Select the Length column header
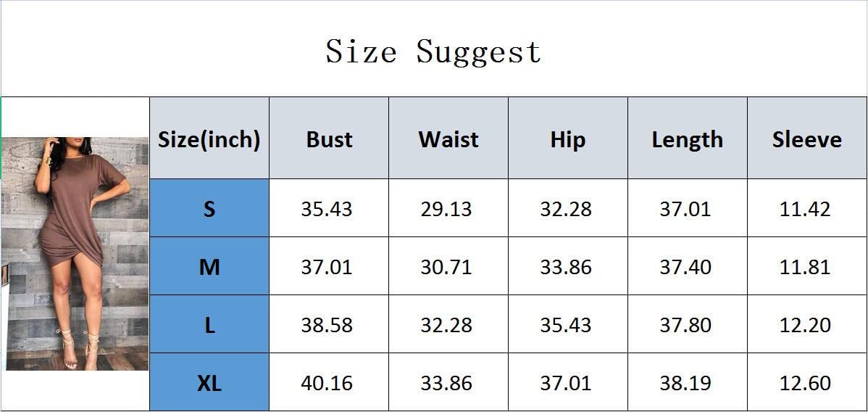Screen dimensions: 868x412 687,139
